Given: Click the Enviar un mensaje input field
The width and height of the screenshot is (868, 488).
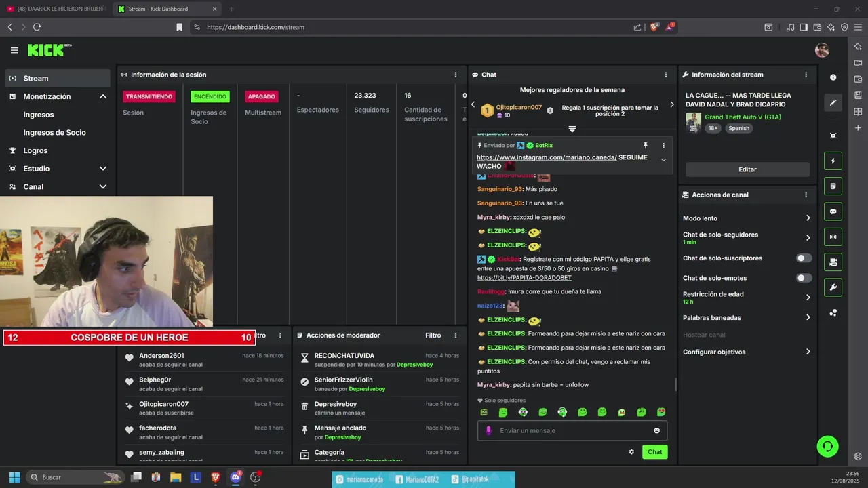Looking at the screenshot, I should [572, 430].
